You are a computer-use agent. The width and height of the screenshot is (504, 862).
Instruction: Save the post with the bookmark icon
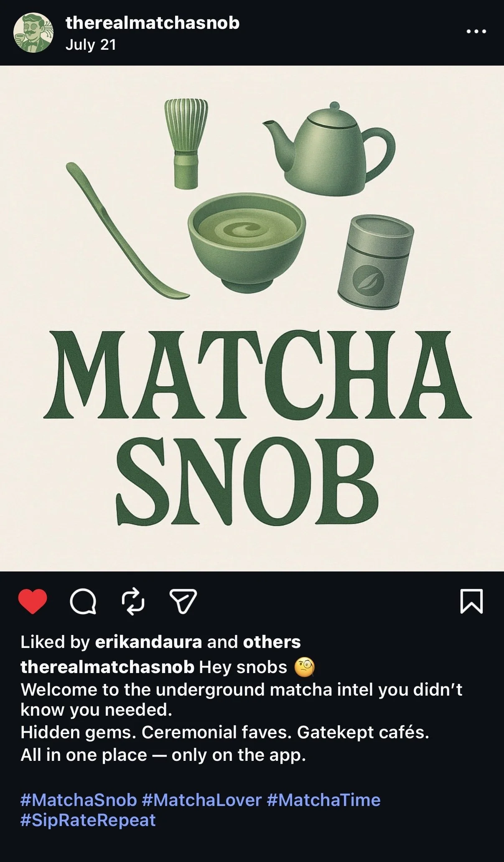471,602
